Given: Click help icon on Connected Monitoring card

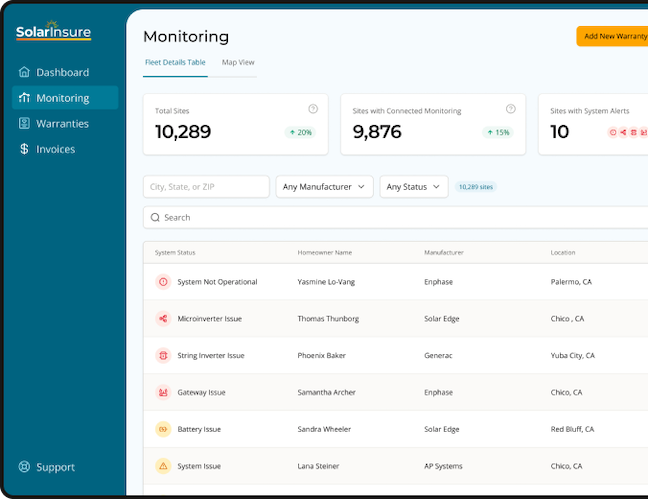Looking at the screenshot, I should [x=511, y=109].
